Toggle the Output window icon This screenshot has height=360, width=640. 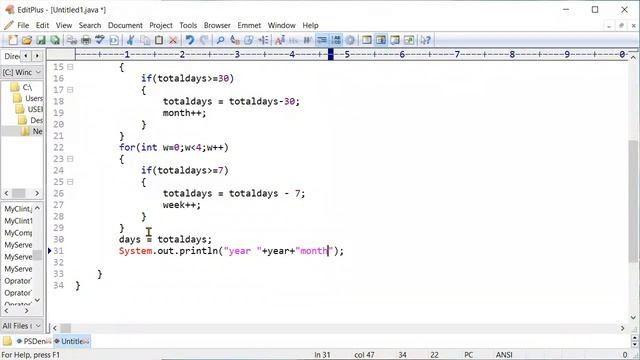click(395, 40)
